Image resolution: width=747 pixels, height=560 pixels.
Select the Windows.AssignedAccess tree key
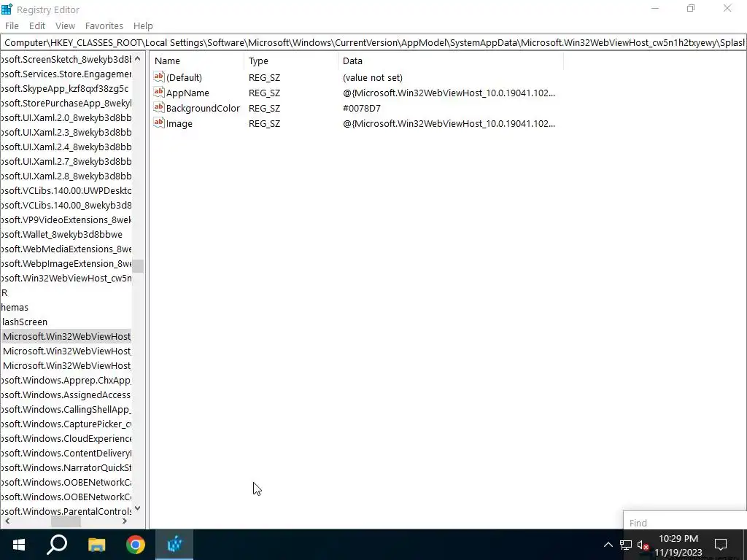[x=66, y=394]
